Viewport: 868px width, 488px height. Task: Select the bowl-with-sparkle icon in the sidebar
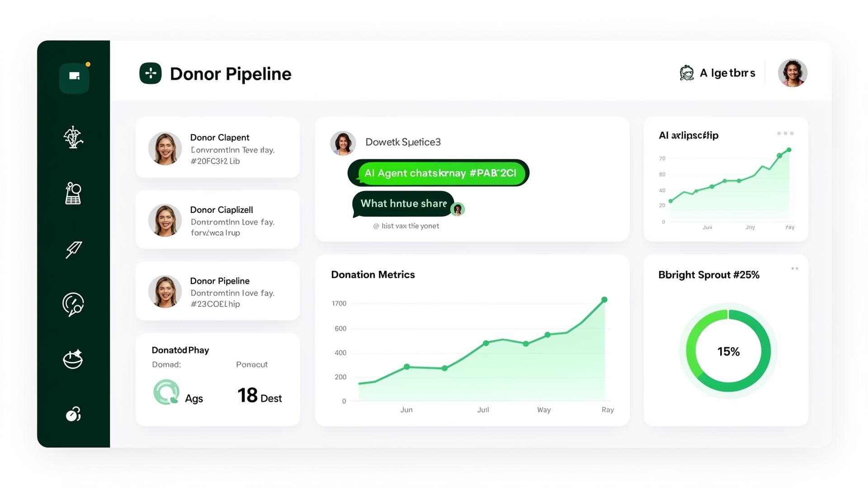(x=74, y=359)
